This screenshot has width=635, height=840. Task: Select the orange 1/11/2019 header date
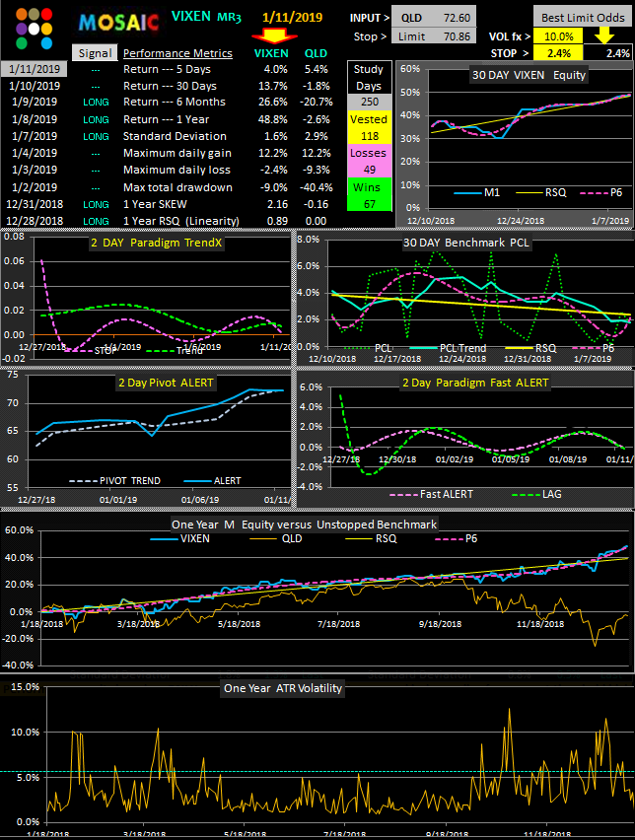pyautogui.click(x=293, y=17)
